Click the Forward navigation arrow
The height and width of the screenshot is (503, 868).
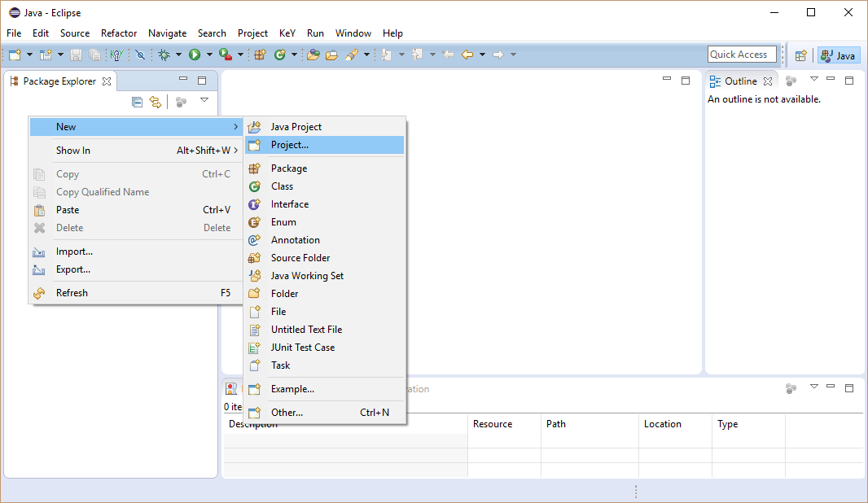click(498, 55)
